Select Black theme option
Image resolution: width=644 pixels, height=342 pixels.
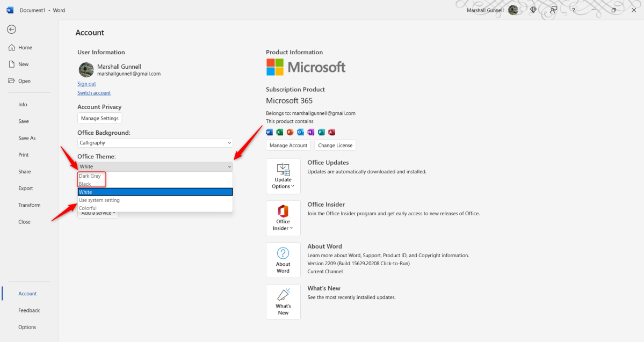(155, 184)
